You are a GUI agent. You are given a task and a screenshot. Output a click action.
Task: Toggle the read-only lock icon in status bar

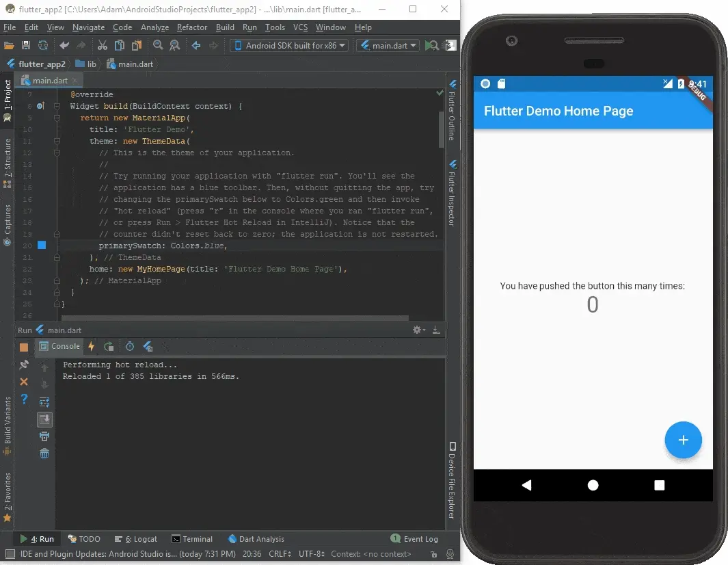click(x=434, y=554)
